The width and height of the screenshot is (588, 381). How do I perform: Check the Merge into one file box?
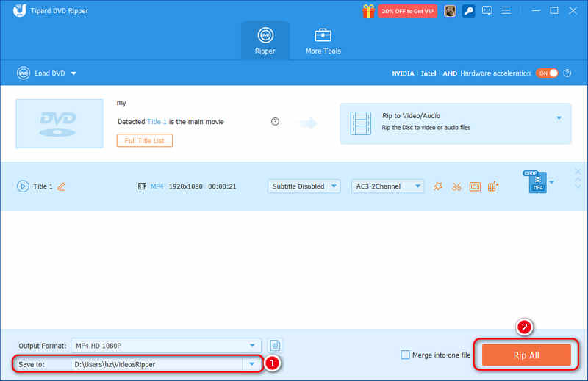405,355
